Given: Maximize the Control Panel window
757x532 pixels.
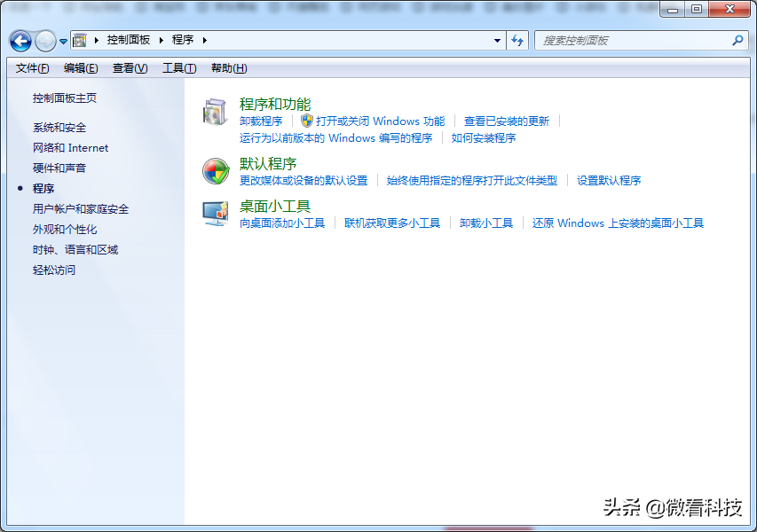Looking at the screenshot, I should point(697,9).
